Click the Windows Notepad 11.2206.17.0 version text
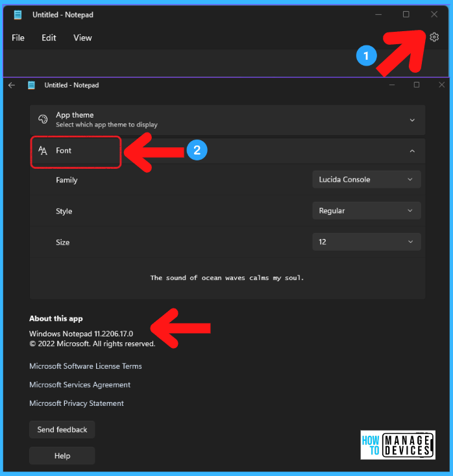Image resolution: width=453 pixels, height=476 pixels. point(81,334)
